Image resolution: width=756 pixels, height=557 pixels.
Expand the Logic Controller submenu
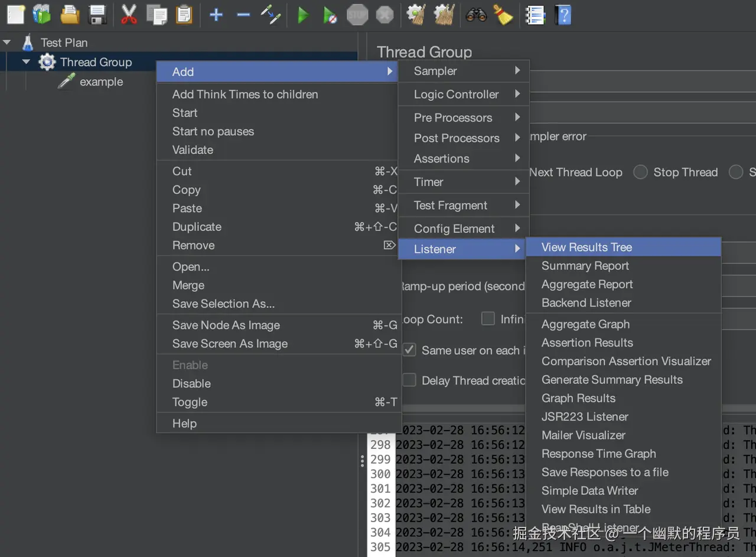click(x=464, y=95)
